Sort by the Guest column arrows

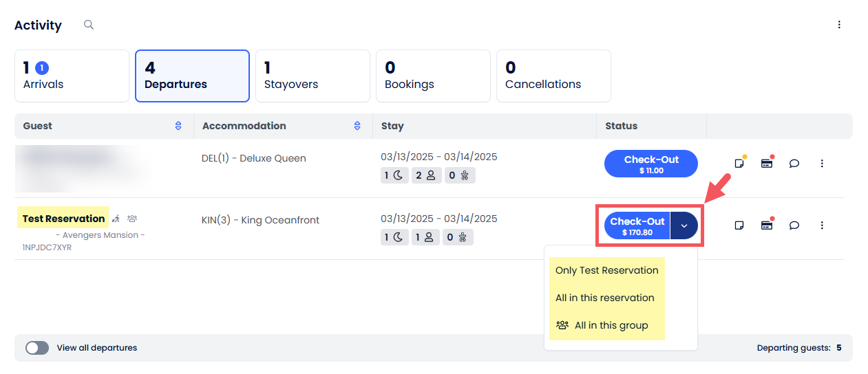pos(178,126)
